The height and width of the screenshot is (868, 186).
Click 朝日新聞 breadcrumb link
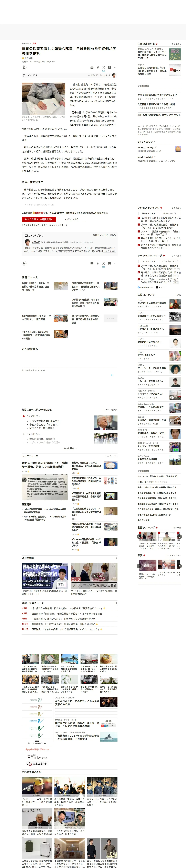point(25,43)
